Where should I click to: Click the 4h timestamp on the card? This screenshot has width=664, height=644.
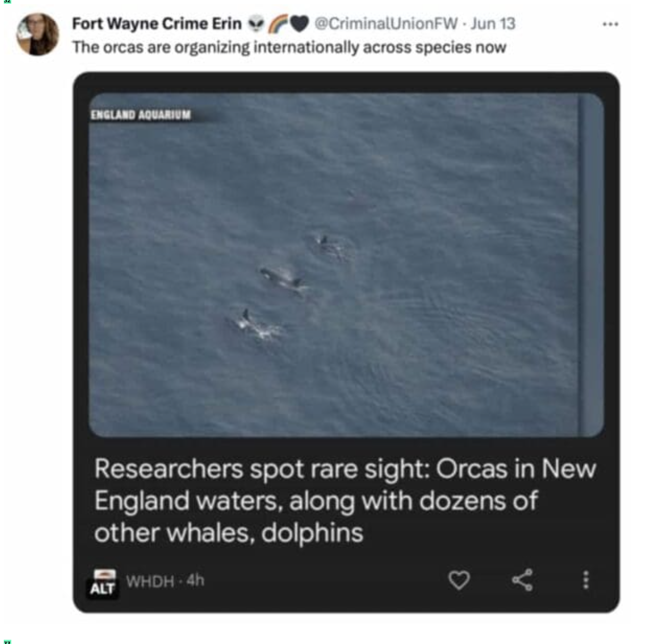click(x=195, y=580)
